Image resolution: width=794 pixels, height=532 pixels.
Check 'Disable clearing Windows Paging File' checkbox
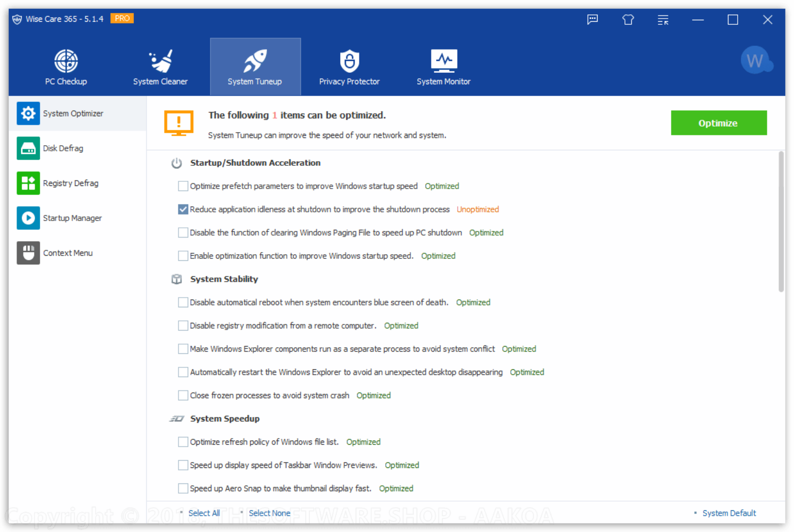point(183,232)
